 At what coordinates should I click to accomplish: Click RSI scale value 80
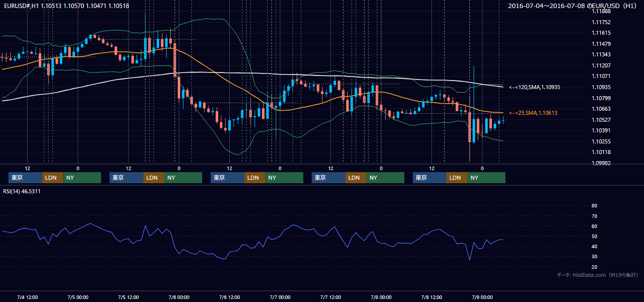pyautogui.click(x=595, y=206)
